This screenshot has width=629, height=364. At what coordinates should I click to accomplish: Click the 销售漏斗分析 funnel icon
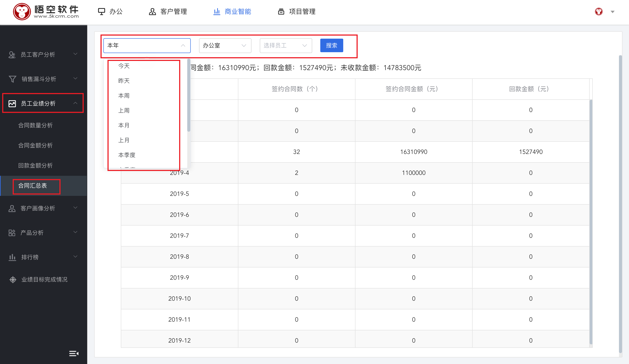12,79
